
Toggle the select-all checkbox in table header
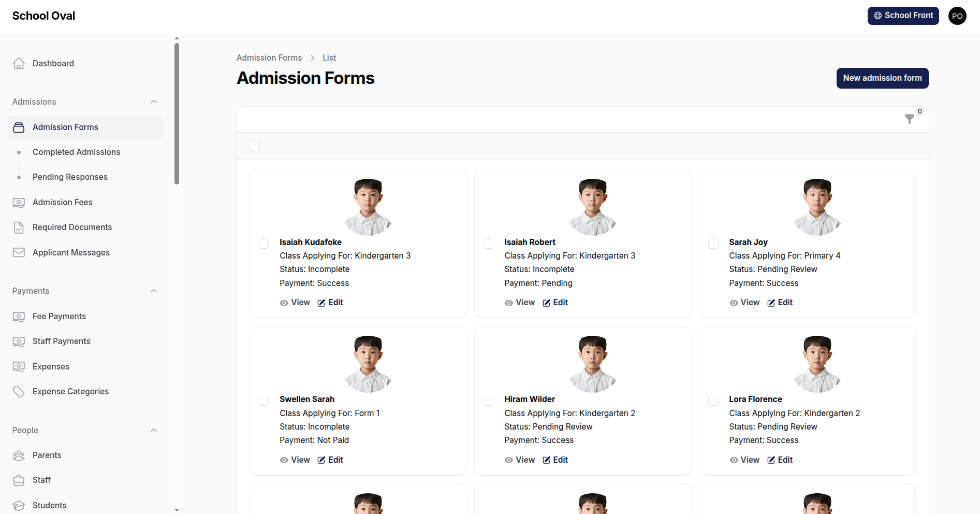(x=255, y=146)
